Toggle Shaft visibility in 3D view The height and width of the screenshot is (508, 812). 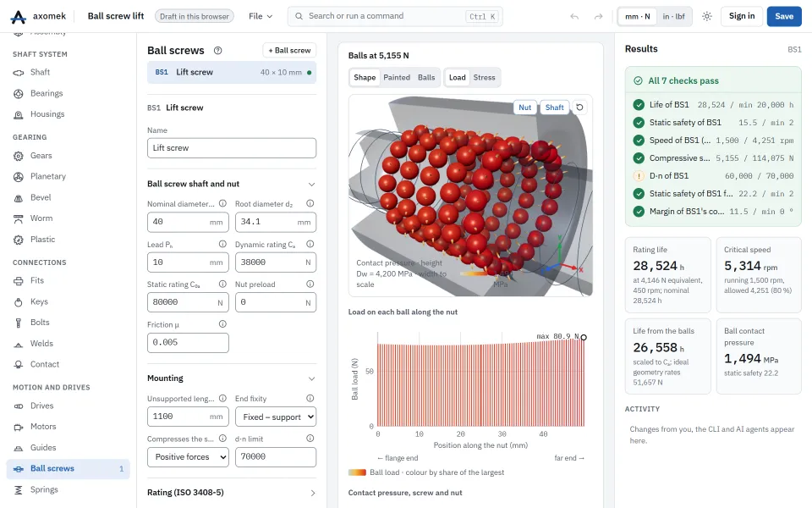(555, 108)
